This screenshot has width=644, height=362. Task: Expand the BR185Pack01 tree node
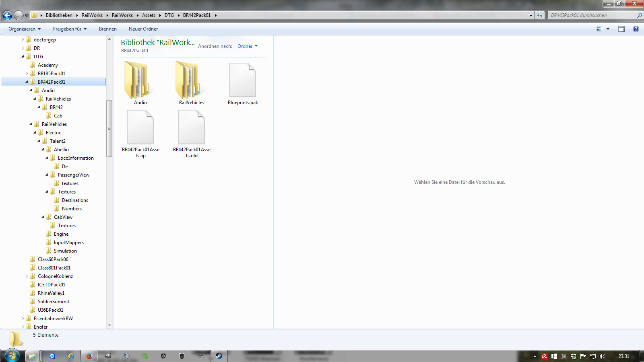pos(27,74)
